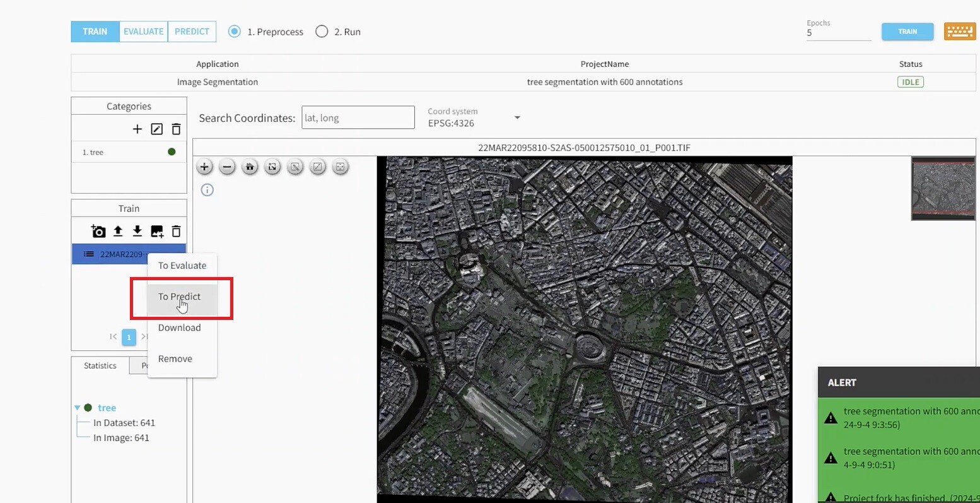Screen dimensions: 980x503
Task: Add a new category with the plus icon
Action: pyautogui.click(x=137, y=129)
